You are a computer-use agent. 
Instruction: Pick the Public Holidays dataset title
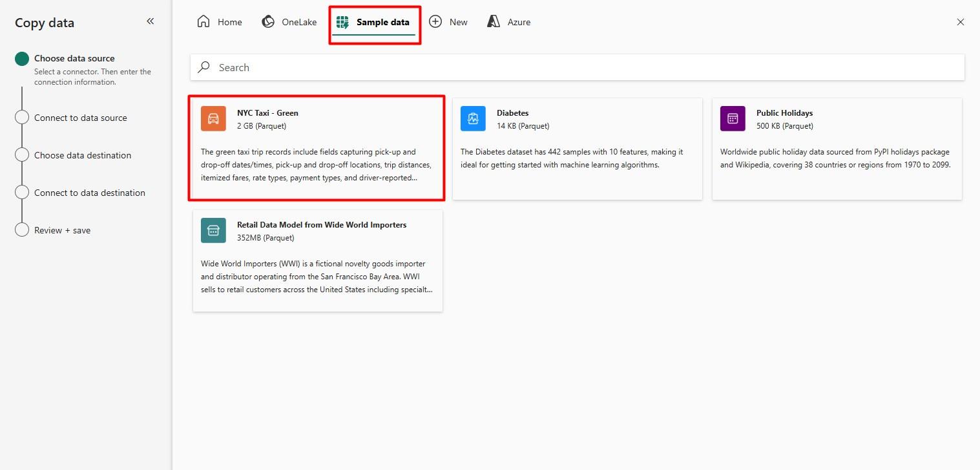[x=784, y=113]
